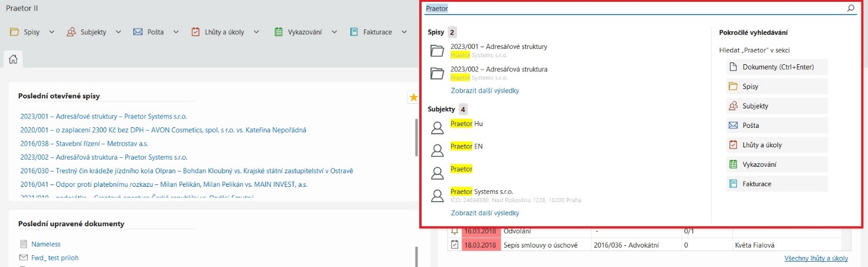Screen dimensions: 868x267
Task: Open the Vykazování dropdown arrow
Action: coord(334,32)
